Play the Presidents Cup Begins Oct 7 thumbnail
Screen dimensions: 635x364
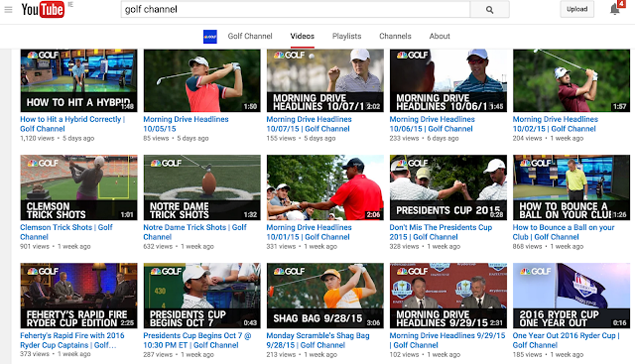tap(202, 296)
